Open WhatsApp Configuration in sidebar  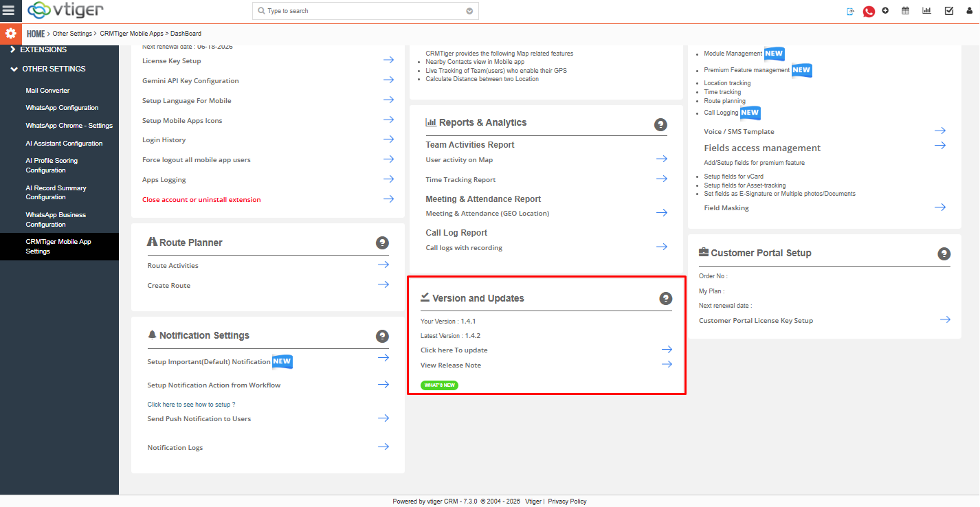(x=62, y=108)
